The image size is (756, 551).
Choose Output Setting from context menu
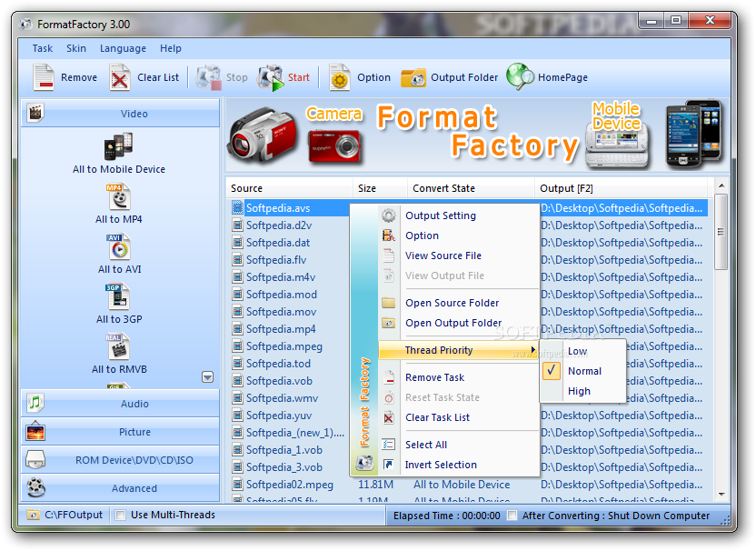tap(459, 215)
